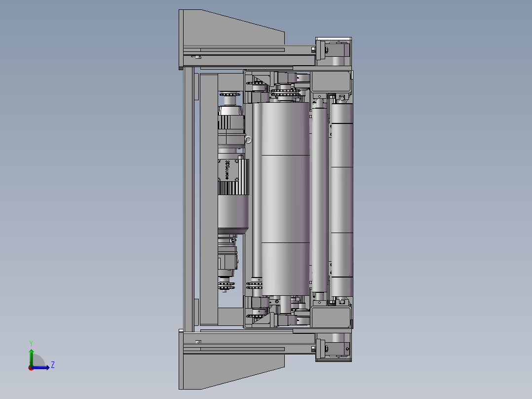Select the rightmost segmented roller

pyautogui.click(x=342, y=199)
